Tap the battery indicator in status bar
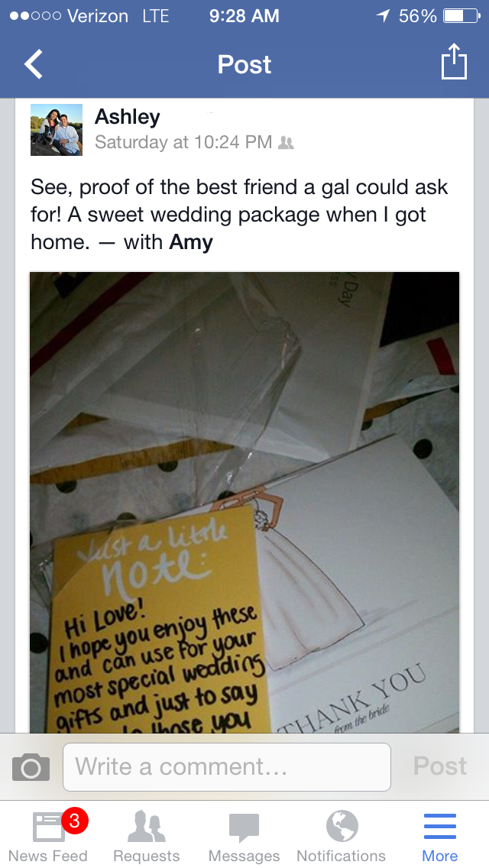The height and width of the screenshot is (868, 489). (x=461, y=15)
